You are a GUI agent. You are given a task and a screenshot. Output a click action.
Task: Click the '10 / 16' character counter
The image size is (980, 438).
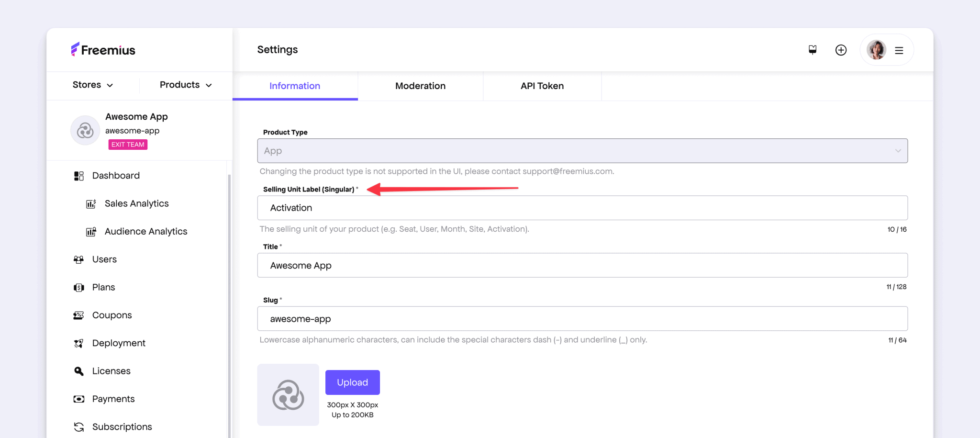[897, 229]
